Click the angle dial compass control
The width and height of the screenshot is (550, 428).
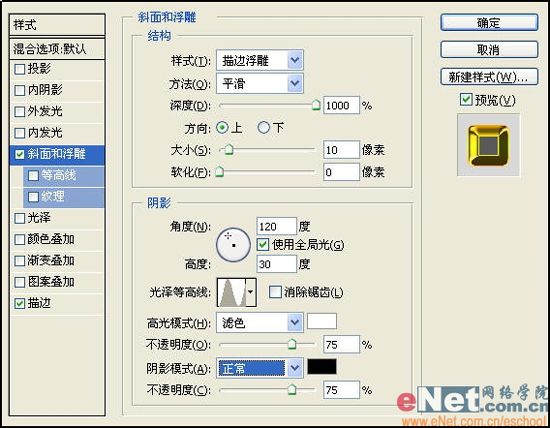click(233, 245)
